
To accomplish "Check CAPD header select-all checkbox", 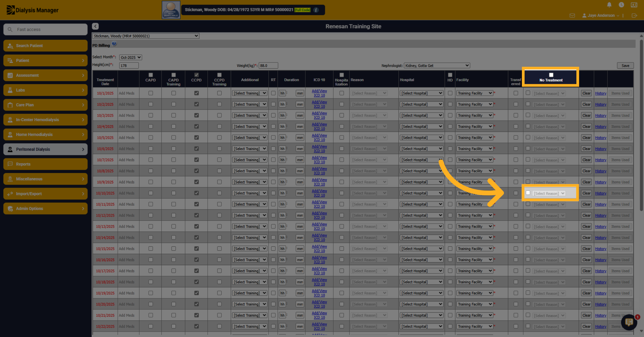I will coord(151,75).
